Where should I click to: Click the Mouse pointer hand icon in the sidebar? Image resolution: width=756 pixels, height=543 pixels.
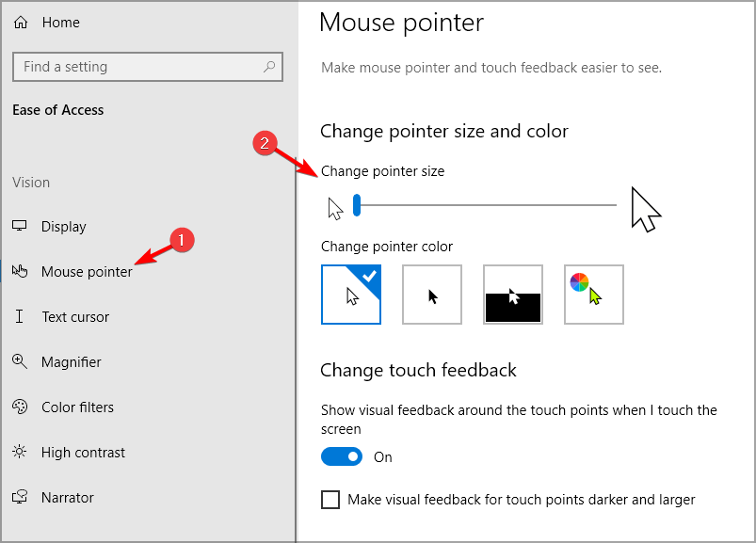(x=20, y=271)
